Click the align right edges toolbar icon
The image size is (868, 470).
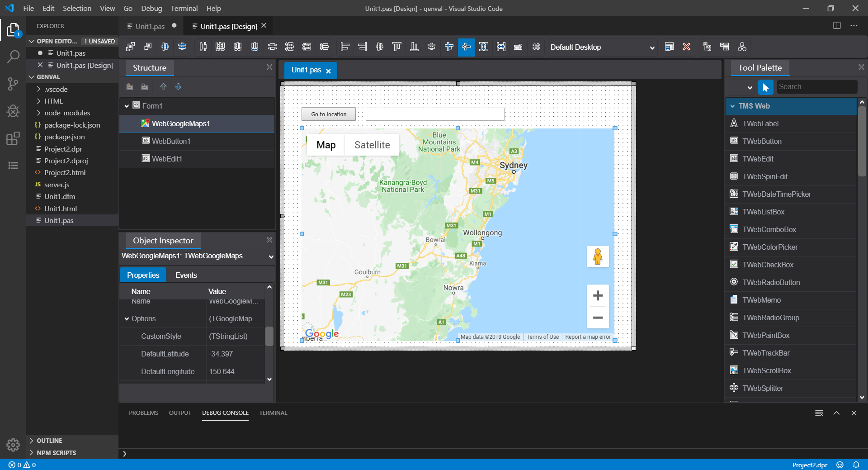click(362, 47)
